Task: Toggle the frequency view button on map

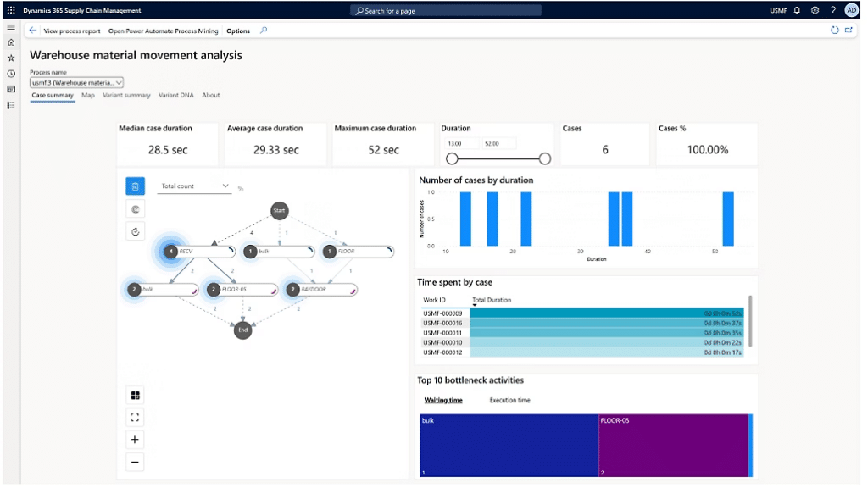Action: pos(135,186)
